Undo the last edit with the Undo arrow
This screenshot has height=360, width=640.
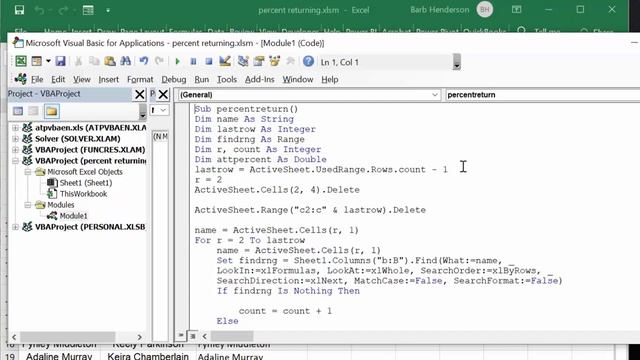point(144,61)
